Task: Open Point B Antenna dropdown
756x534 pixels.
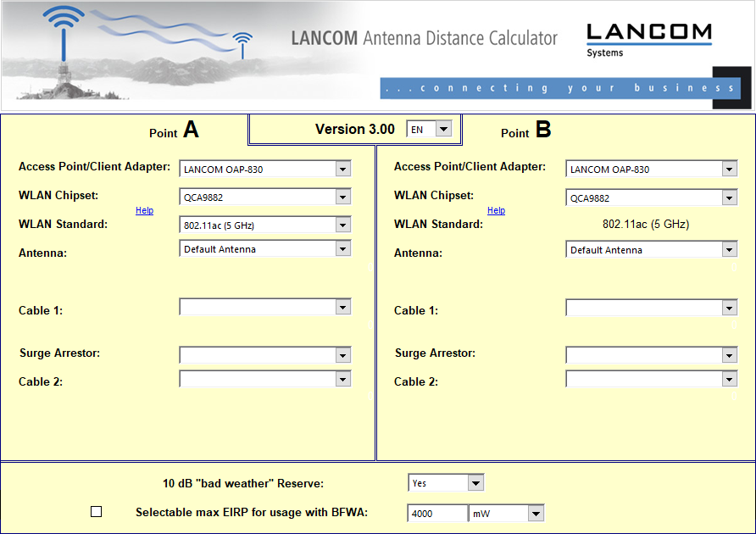Action: point(651,250)
